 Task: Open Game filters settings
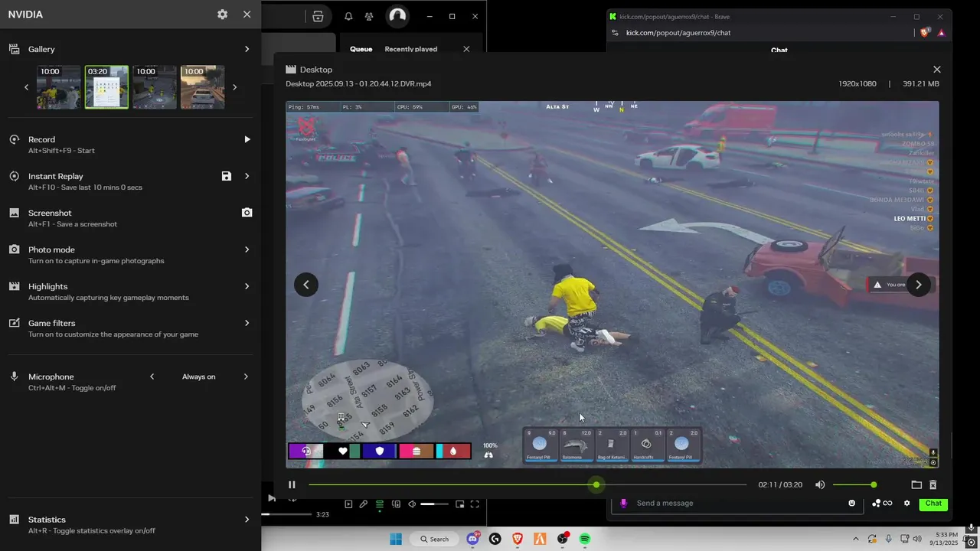[x=247, y=323]
